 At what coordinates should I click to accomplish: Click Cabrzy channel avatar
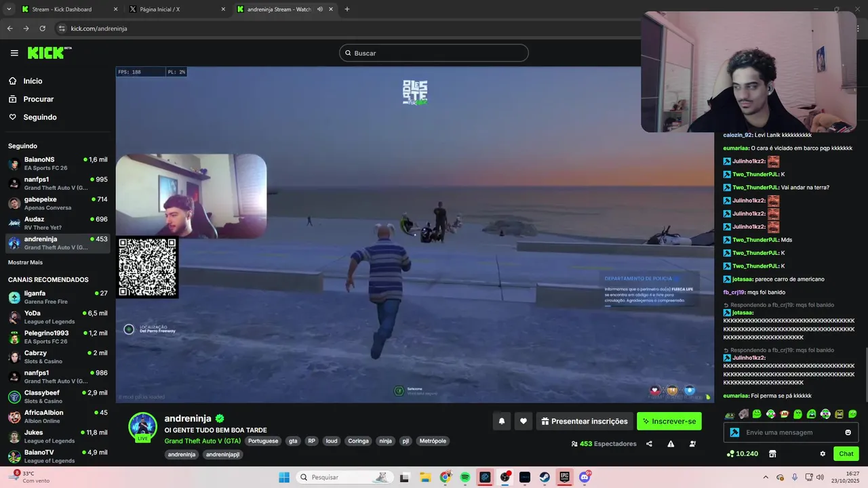(x=14, y=357)
